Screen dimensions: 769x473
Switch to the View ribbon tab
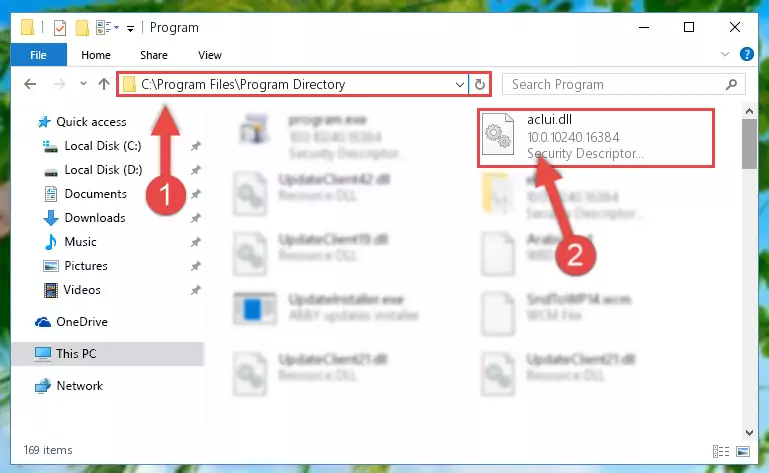click(209, 55)
